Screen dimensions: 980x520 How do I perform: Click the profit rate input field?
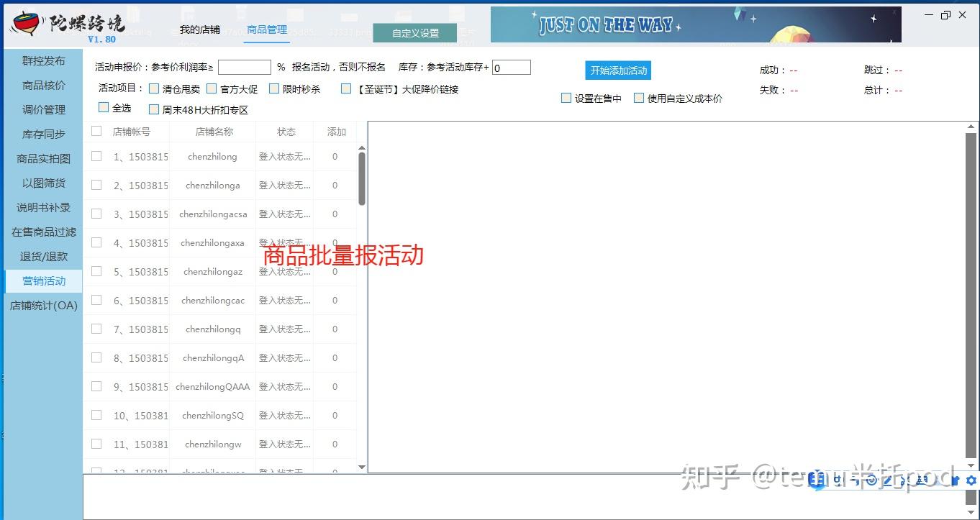(244, 67)
